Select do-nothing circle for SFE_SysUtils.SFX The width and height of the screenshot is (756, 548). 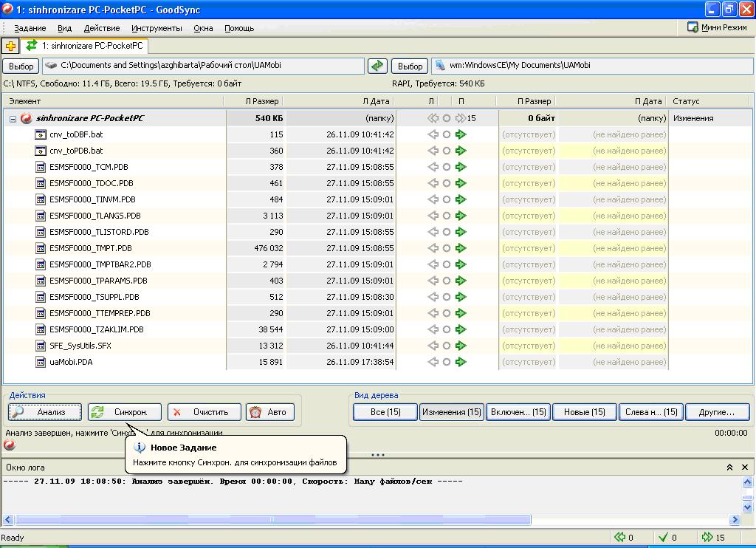447,346
